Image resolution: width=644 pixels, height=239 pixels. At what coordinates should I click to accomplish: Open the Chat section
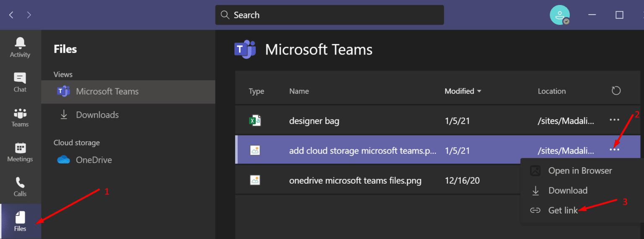pyautogui.click(x=20, y=82)
